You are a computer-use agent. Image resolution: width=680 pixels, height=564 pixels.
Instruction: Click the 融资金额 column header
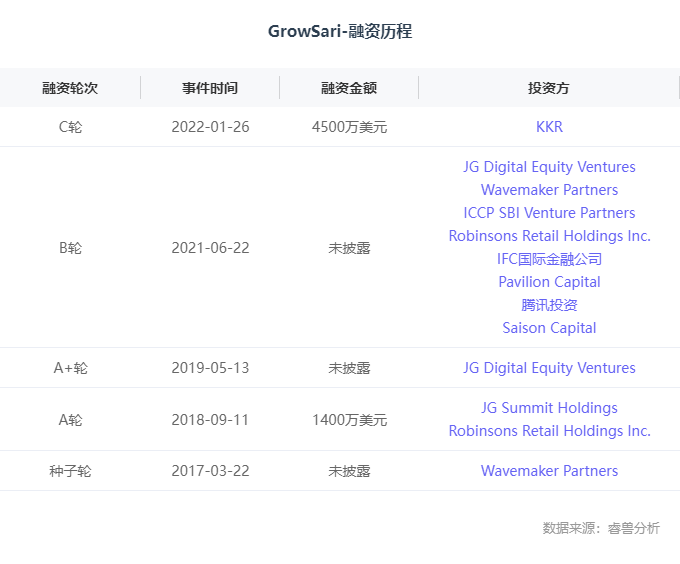pyautogui.click(x=349, y=88)
